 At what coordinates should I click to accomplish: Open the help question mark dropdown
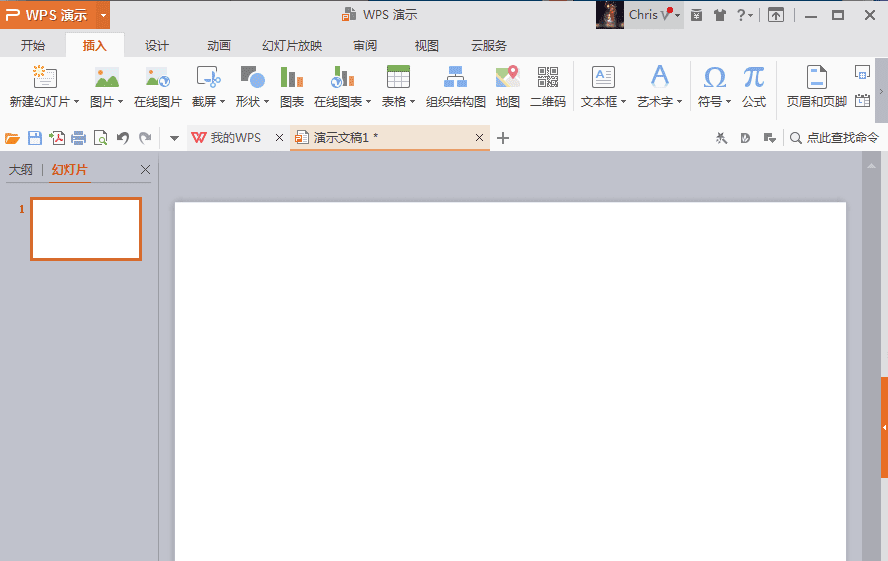(744, 15)
